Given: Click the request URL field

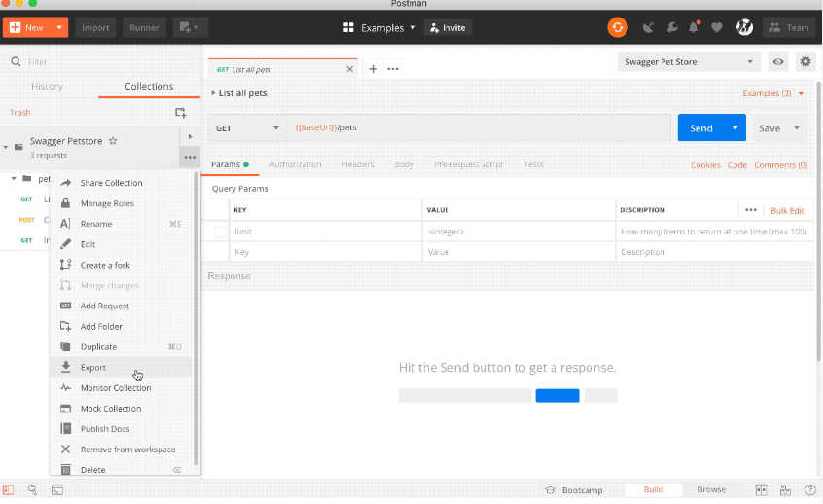Looking at the screenshot, I should pyautogui.click(x=480, y=127).
